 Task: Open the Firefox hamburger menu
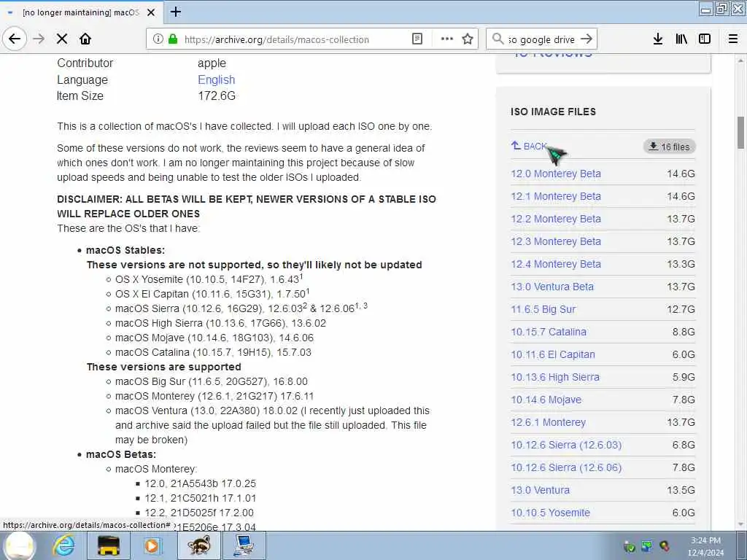pos(733,39)
